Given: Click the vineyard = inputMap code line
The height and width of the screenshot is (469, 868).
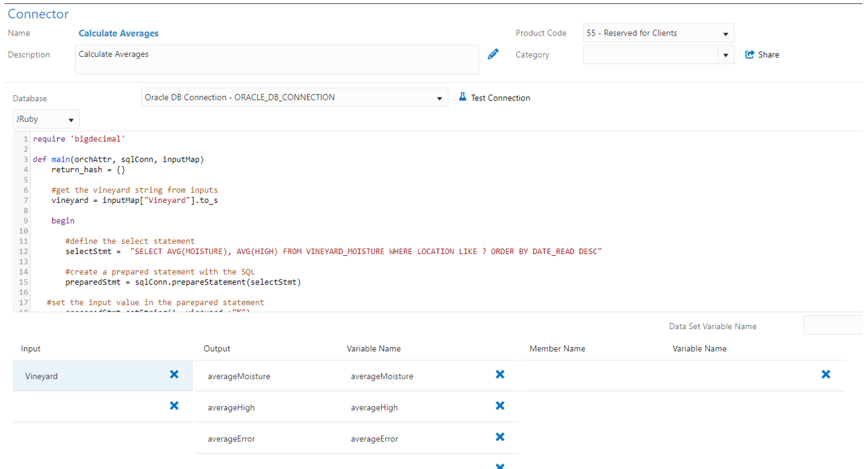Looking at the screenshot, I should [x=135, y=200].
